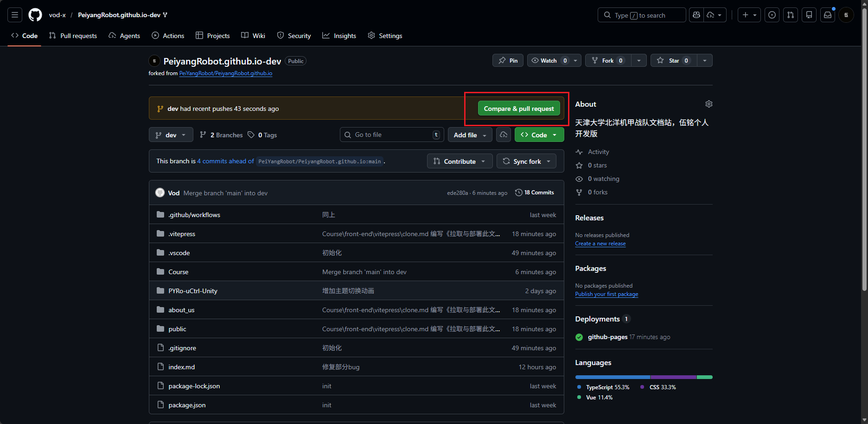The image size is (868, 424).
Task: Focus the Go to file search field
Action: (x=392, y=135)
